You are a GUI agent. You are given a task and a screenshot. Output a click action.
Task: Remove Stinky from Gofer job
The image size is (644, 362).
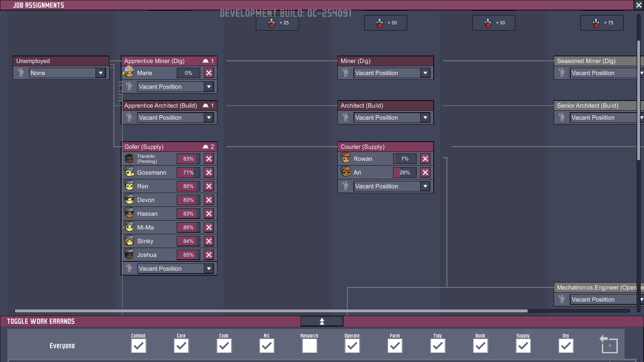(x=209, y=241)
